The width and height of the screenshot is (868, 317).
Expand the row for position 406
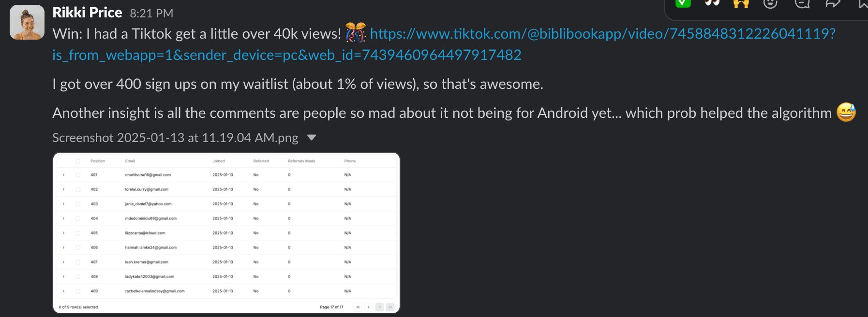click(63, 247)
